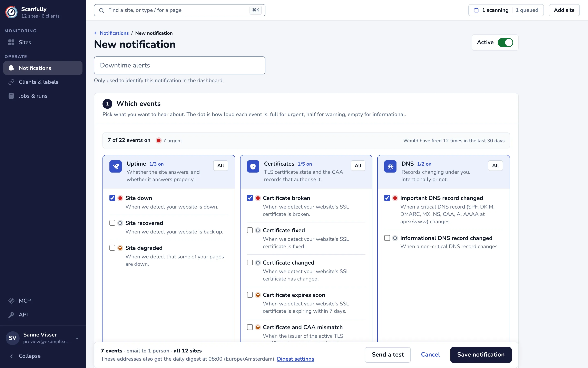Click the Uptime rocket icon
The image size is (588, 368).
point(115,166)
